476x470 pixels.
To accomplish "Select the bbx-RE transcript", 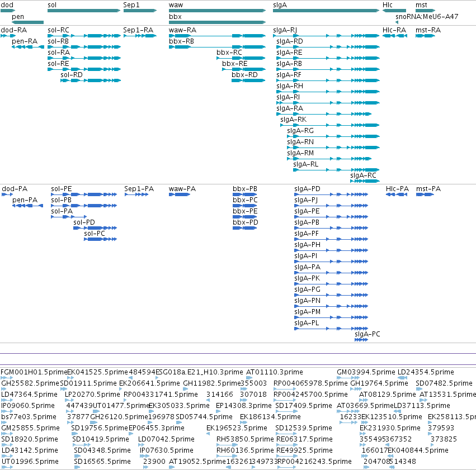I will point(244,69).
